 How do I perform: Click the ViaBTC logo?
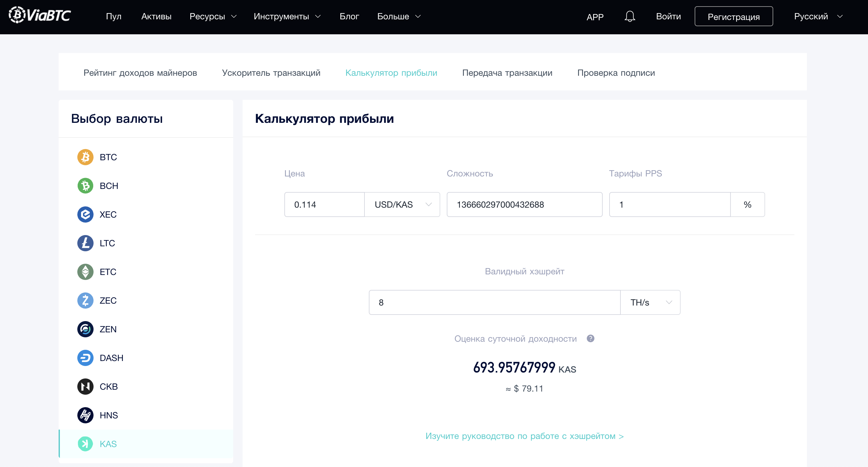pos(40,16)
